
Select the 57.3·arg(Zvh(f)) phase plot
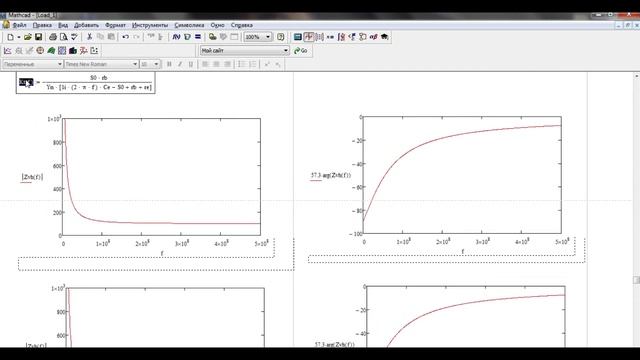point(462,175)
